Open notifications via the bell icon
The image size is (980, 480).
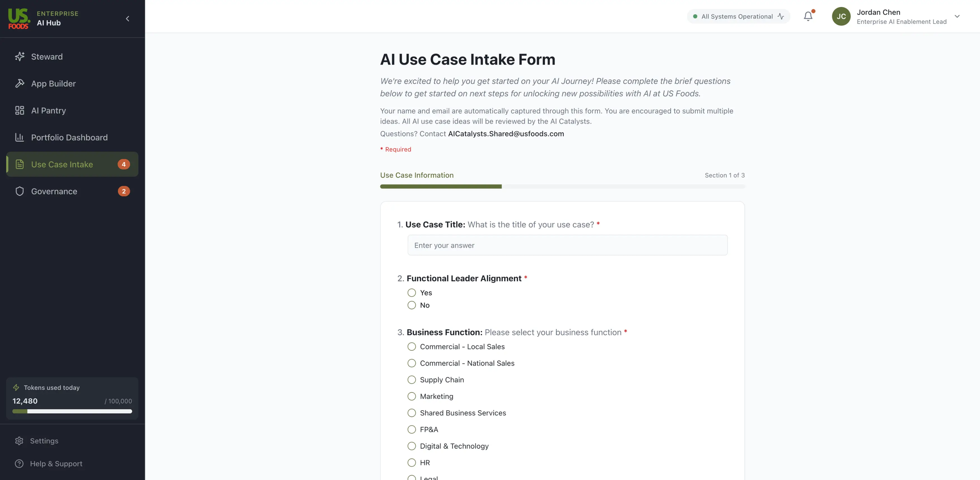[x=808, y=16]
